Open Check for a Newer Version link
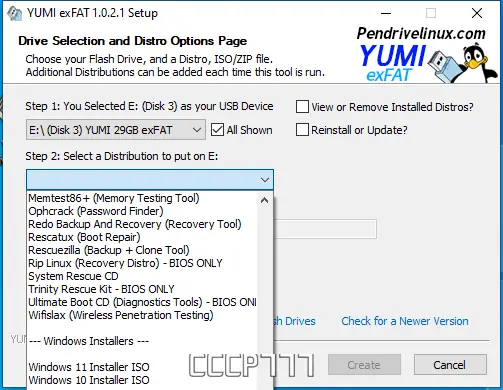503x390 pixels. pos(405,321)
